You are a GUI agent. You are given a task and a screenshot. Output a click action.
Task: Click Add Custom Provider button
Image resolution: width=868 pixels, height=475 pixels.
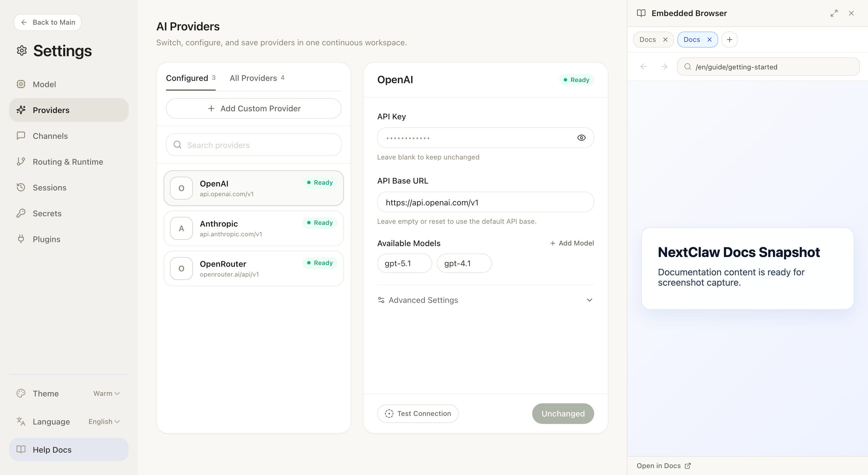(253, 108)
